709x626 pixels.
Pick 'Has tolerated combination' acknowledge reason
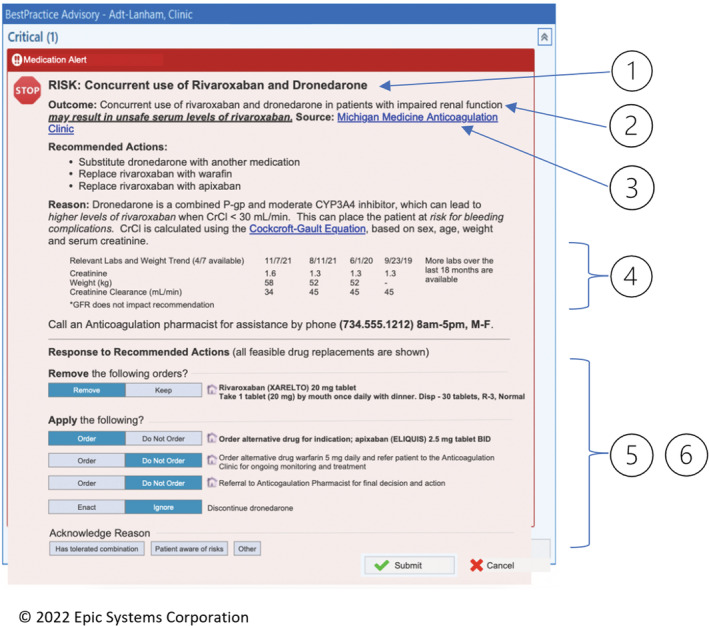(97, 549)
